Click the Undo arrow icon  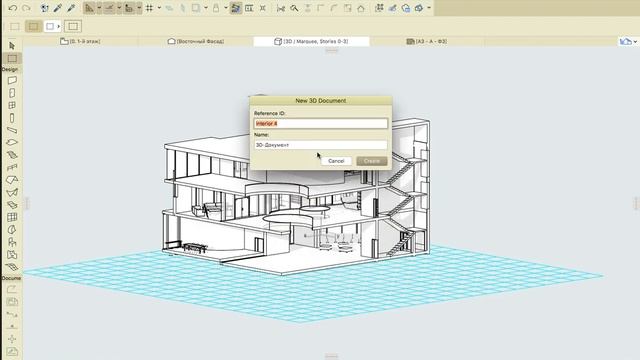12,8
